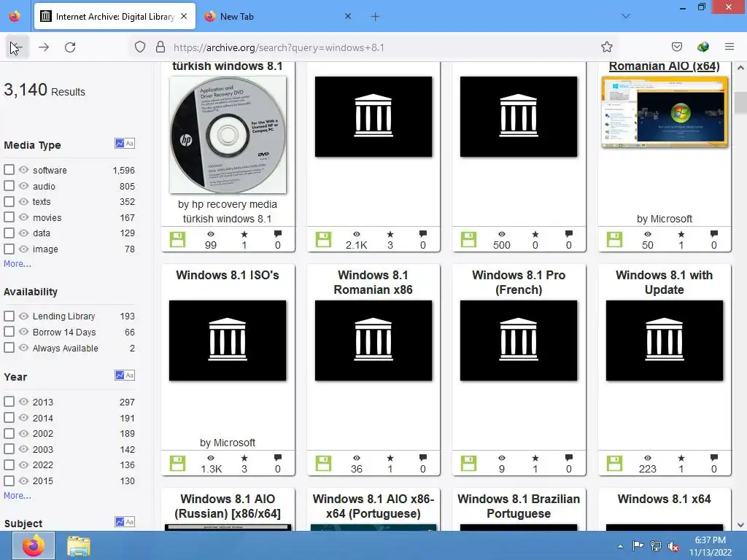The height and width of the screenshot is (560, 747).
Task: Open a new tab with plus button
Action: (376, 17)
